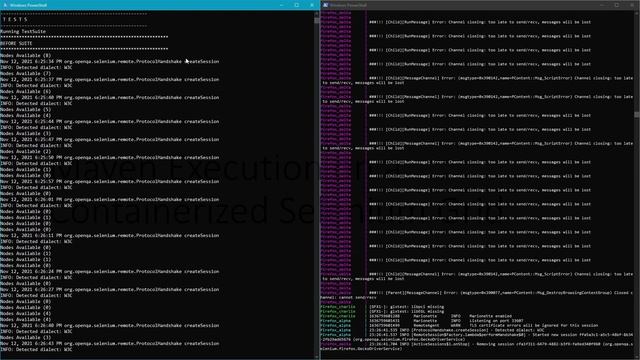Image resolution: width=640 pixels, height=360 pixels.
Task: Click the 6:25:47 PM createSession log line
Action: pyautogui.click(x=109, y=140)
